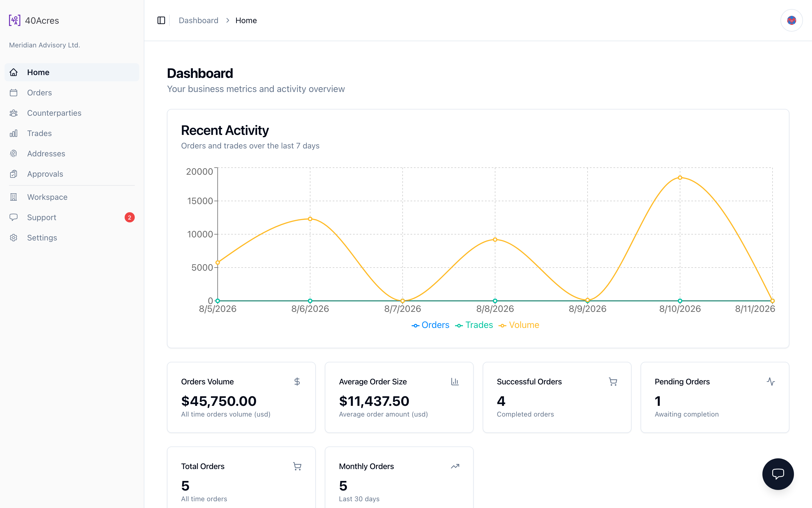
Task: Click the 40Acres brand name
Action: click(42, 21)
